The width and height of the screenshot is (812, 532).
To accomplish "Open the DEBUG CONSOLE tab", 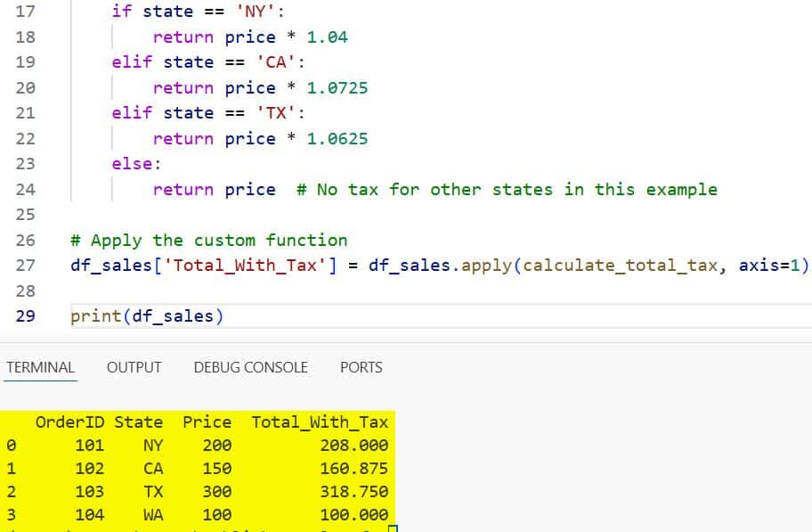I will (x=250, y=366).
